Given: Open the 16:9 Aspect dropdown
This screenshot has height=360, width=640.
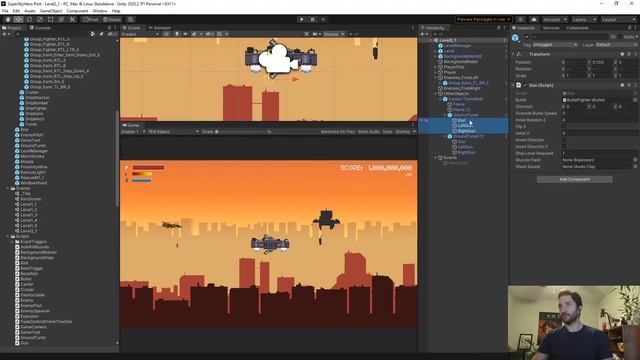Looking at the screenshot, I should pos(173,131).
